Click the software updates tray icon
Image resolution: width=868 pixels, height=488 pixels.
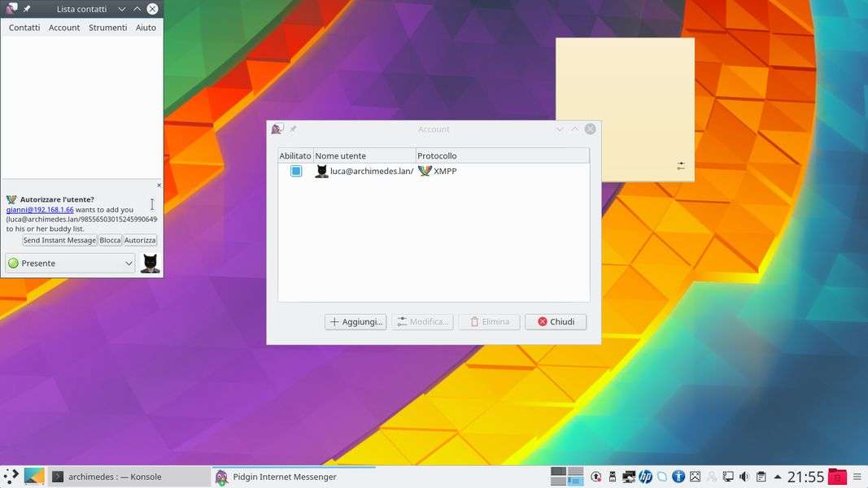click(x=596, y=477)
